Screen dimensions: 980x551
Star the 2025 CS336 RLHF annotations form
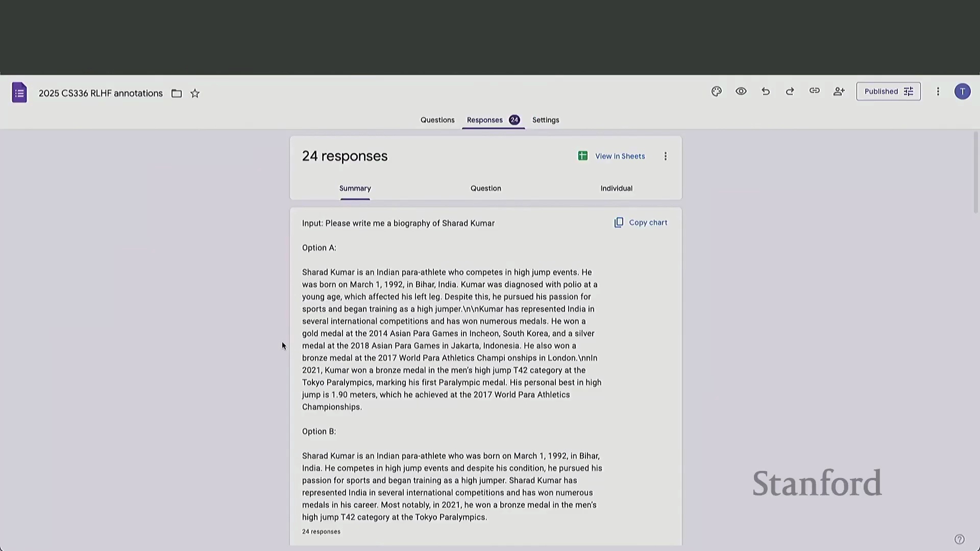(x=195, y=93)
